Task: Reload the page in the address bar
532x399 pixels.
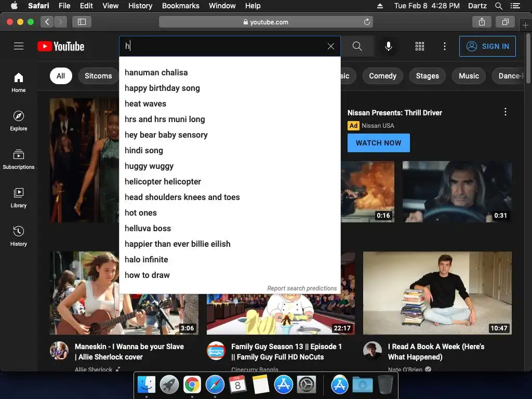Action: click(367, 22)
